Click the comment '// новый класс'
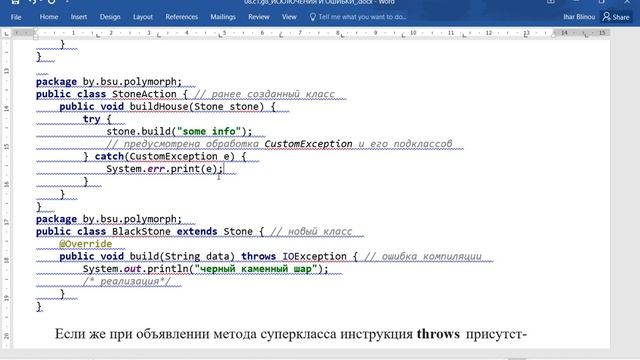The image size is (640, 360). [x=311, y=232]
